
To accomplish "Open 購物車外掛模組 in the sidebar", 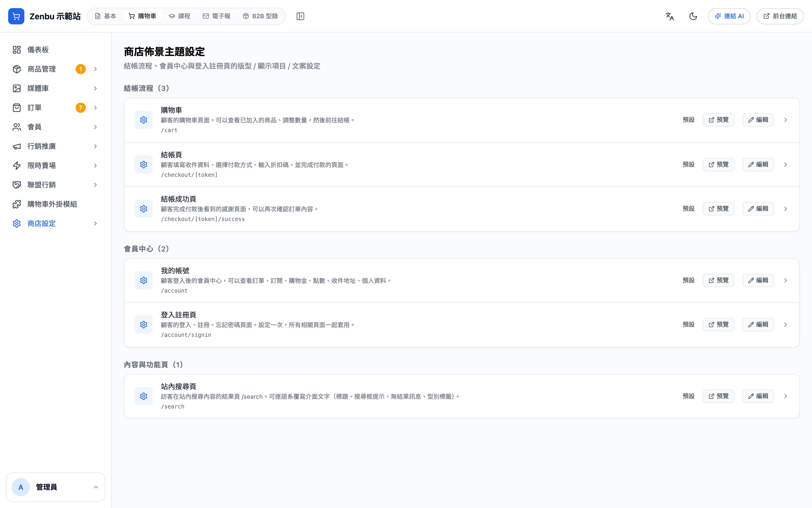I will tap(55, 204).
